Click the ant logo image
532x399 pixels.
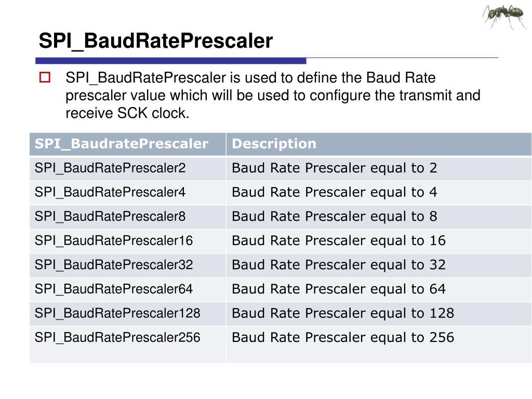(x=505, y=16)
